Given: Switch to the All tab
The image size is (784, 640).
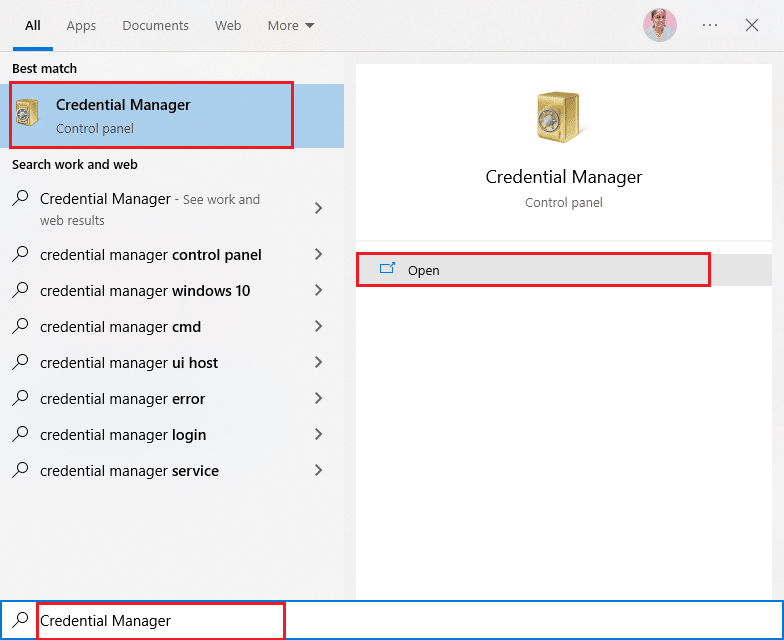Looking at the screenshot, I should pyautogui.click(x=33, y=26).
